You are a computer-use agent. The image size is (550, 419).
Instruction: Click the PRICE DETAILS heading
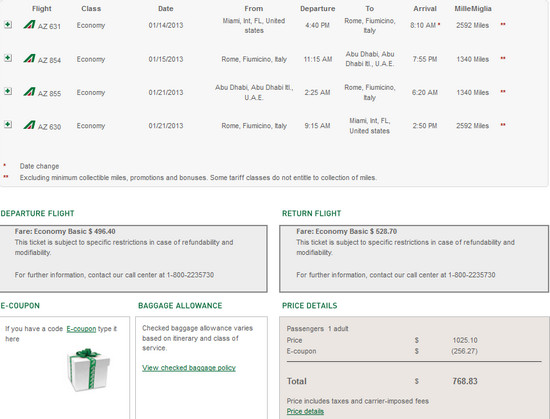tap(309, 305)
